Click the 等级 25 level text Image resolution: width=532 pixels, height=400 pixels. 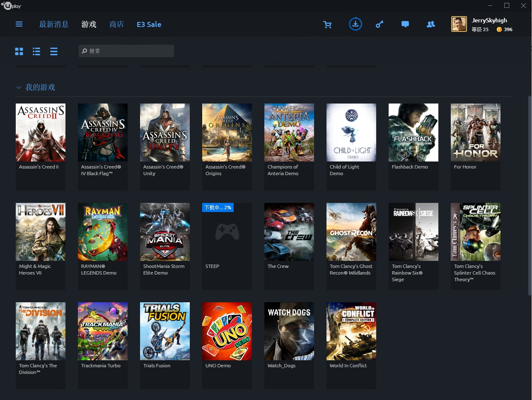480,29
